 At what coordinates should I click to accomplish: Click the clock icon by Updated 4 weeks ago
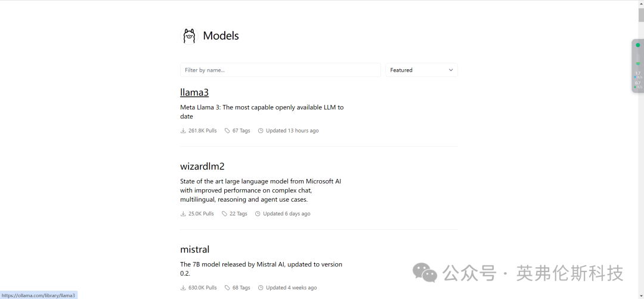(261, 288)
